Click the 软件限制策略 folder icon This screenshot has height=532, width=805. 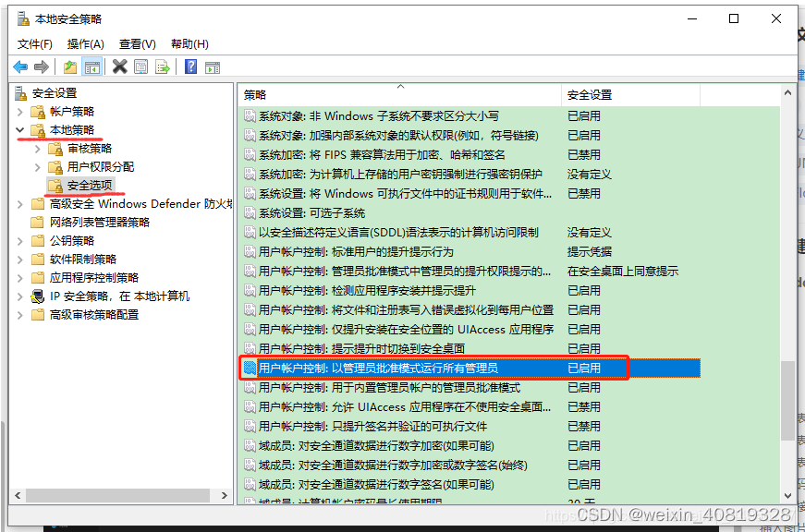[x=38, y=260]
